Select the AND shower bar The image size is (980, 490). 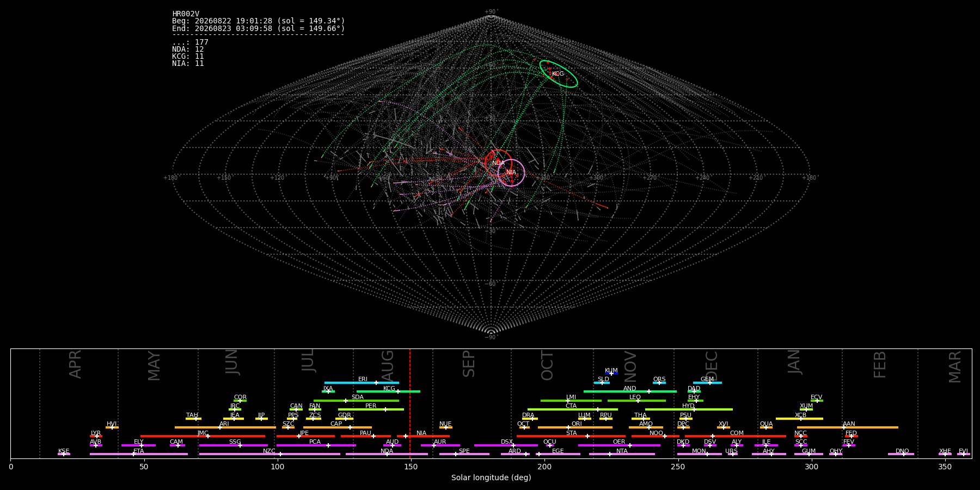click(630, 391)
